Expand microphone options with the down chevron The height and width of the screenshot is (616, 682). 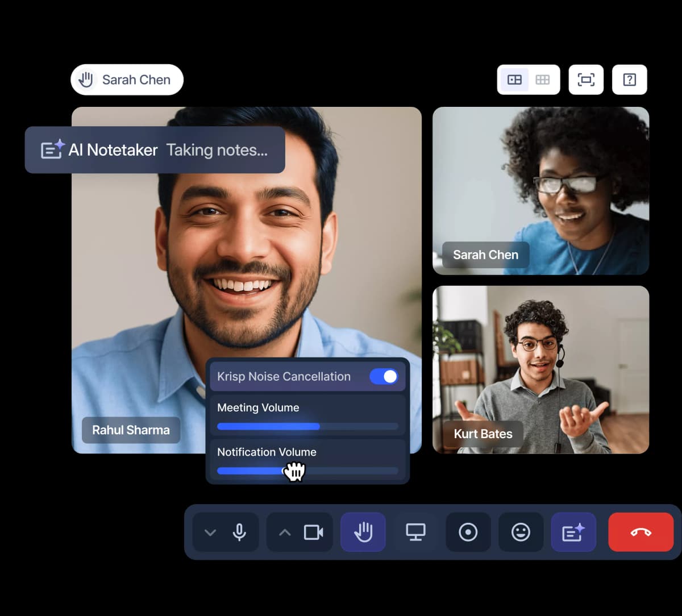click(x=210, y=532)
